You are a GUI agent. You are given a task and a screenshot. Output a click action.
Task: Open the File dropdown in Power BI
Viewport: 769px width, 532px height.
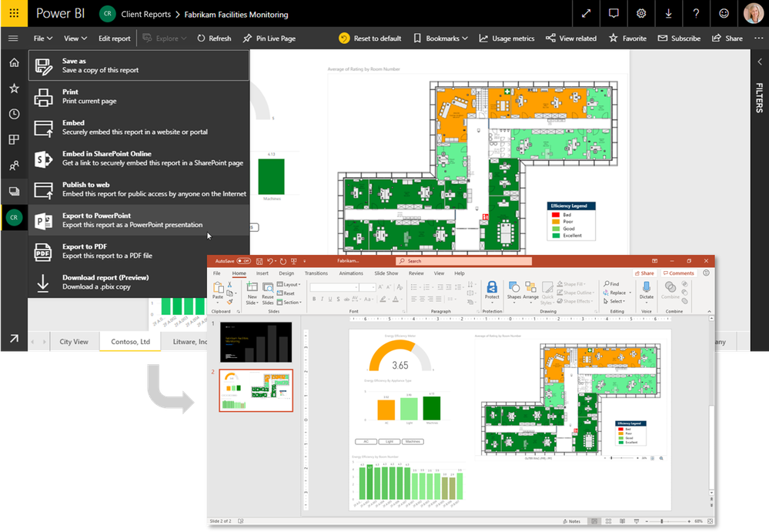coord(43,38)
